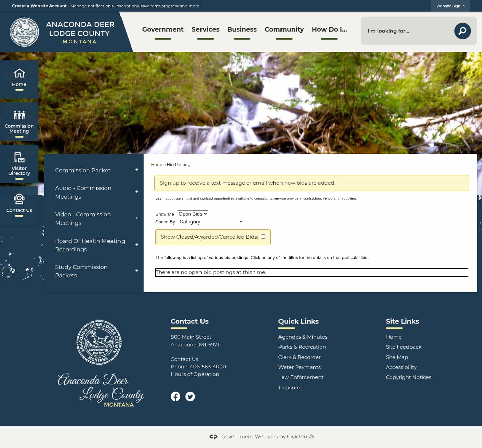Screen dimensions: 482x448
Task: Visit the Facebook page icon
Action: 175,396
